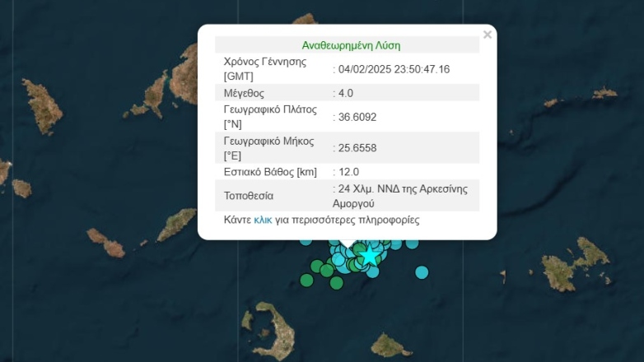Click the 'Χρόνος Γέννησης [GMT]' label
Image resolution: width=644 pixels, height=362 pixels.
pyautogui.click(x=264, y=68)
